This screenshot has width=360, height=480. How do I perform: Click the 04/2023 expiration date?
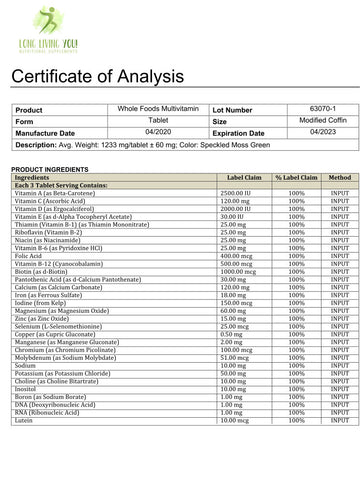323,132
